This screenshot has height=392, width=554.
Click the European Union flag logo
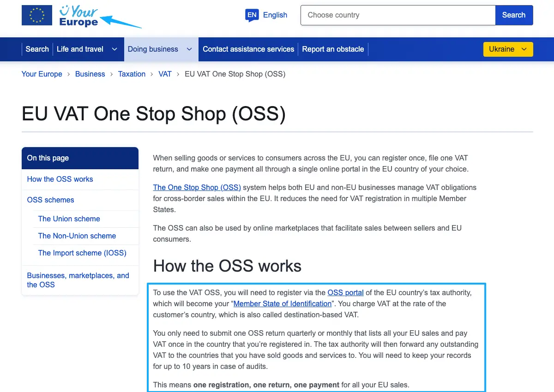pos(37,15)
